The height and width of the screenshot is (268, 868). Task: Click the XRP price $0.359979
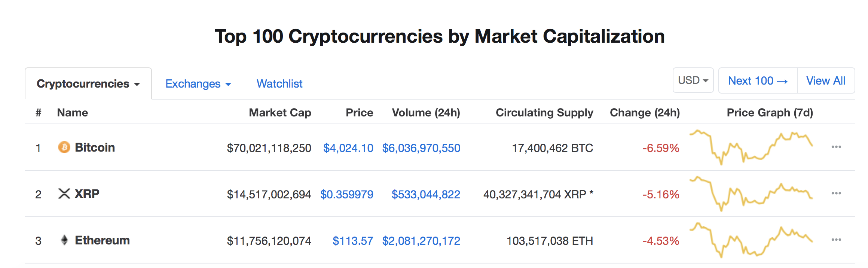tap(347, 195)
